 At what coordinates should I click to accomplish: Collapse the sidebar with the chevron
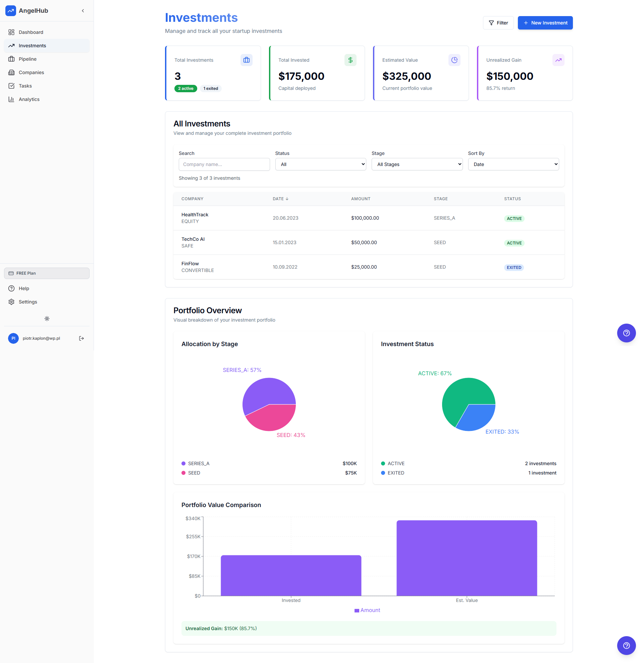coord(83,10)
